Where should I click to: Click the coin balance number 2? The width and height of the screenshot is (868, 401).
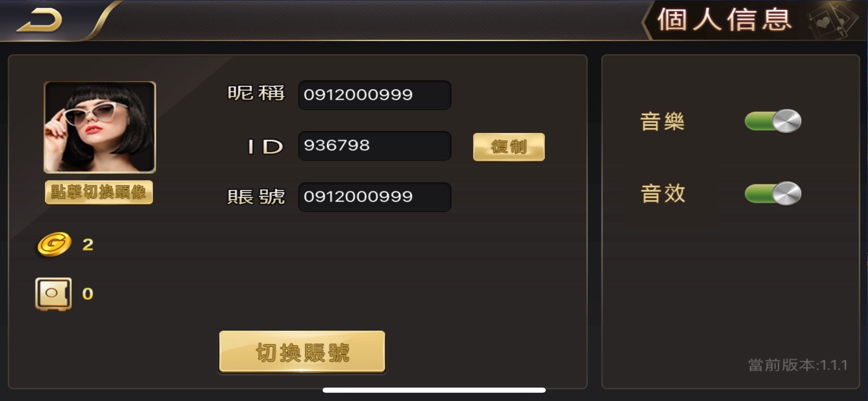(x=88, y=245)
